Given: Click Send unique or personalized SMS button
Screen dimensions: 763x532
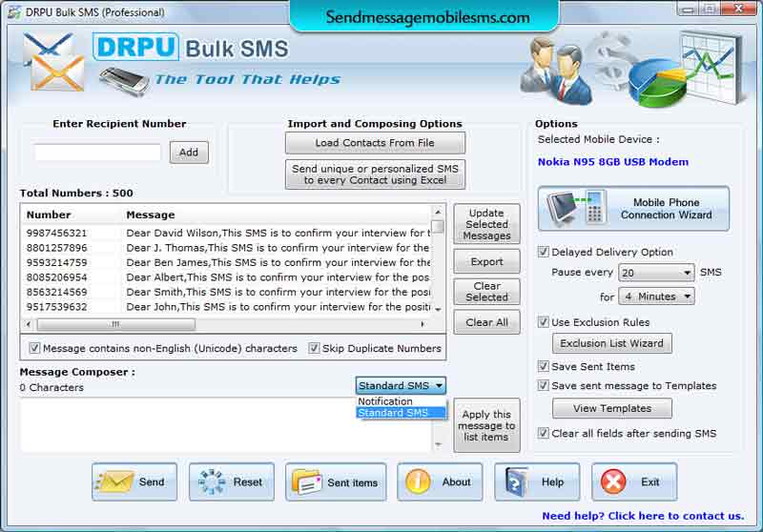Looking at the screenshot, I should pyautogui.click(x=375, y=174).
